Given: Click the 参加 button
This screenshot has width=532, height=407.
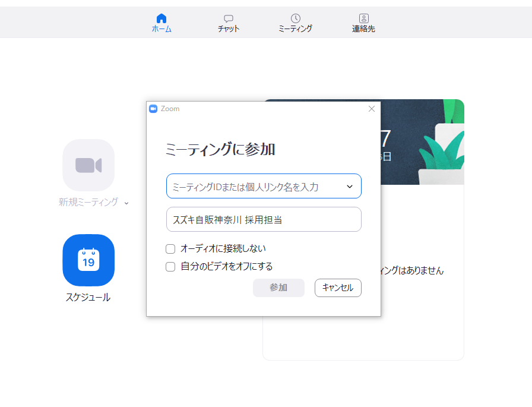Looking at the screenshot, I should click(x=278, y=288).
